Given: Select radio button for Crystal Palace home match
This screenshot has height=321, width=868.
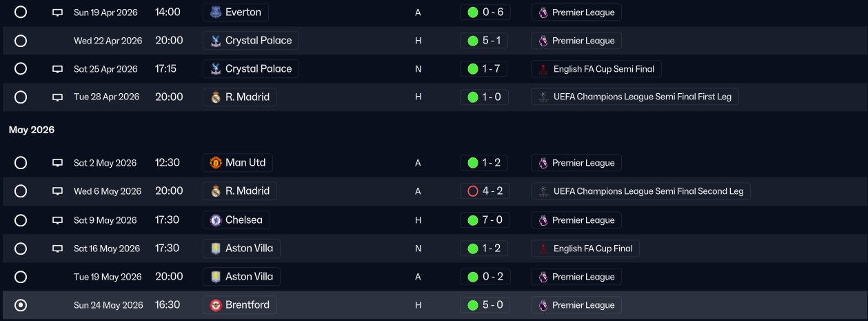Looking at the screenshot, I should [x=21, y=41].
